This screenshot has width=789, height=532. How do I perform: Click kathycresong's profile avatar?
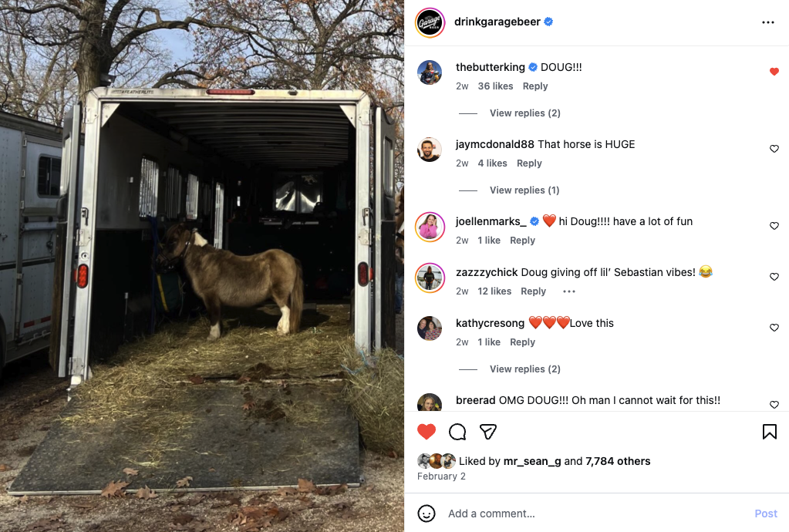[430, 328]
